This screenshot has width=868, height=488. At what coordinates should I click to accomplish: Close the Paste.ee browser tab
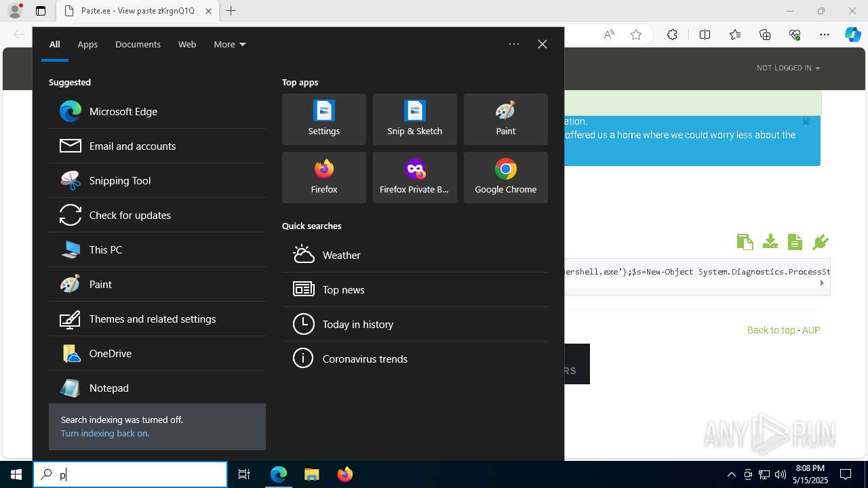pyautogui.click(x=208, y=11)
